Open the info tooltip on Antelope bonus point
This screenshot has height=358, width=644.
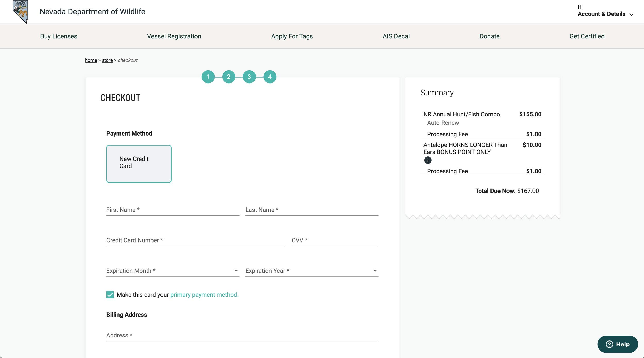[x=428, y=160]
